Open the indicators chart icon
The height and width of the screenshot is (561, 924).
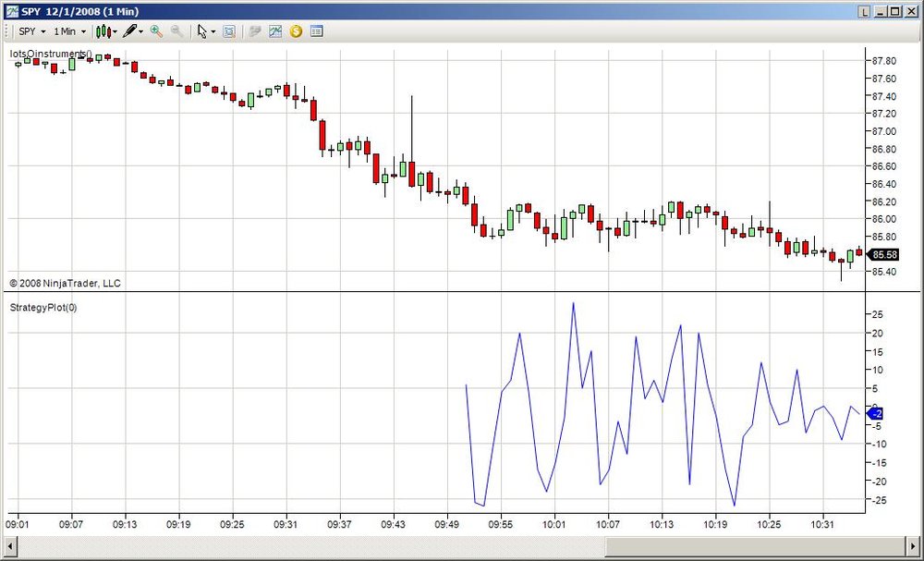pyautogui.click(x=275, y=31)
